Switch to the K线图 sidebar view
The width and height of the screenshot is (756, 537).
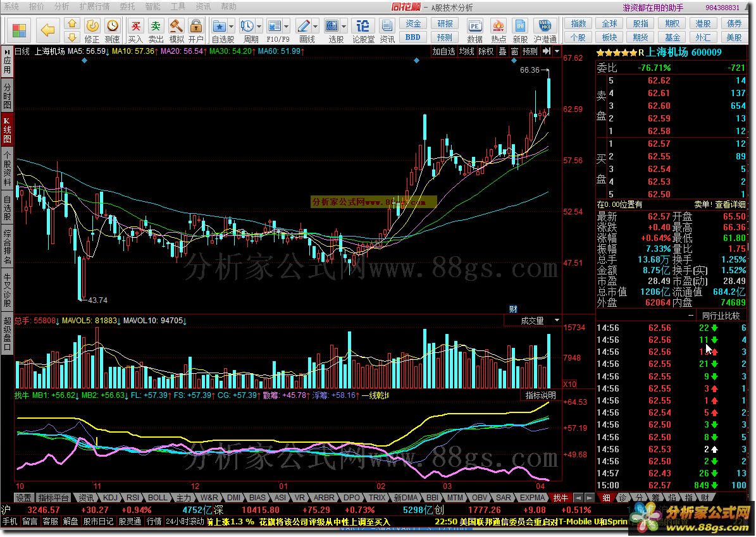pos(7,129)
